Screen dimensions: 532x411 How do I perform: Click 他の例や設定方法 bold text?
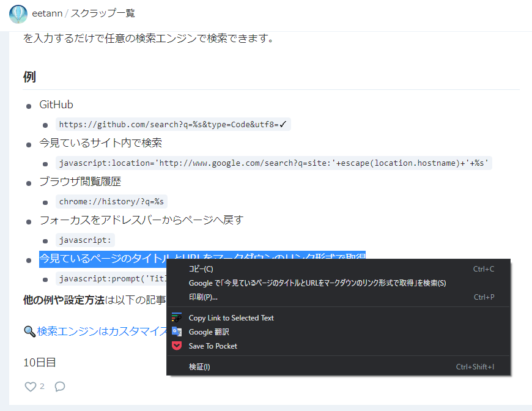point(64,300)
